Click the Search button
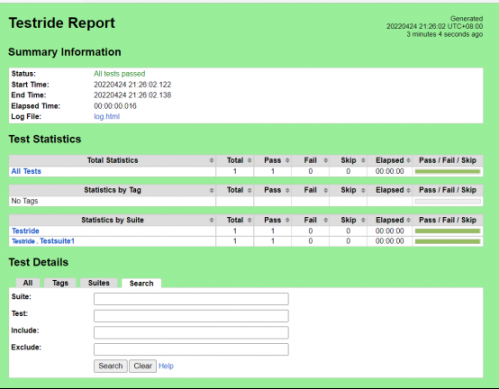This screenshot has width=499, height=389. [111, 366]
